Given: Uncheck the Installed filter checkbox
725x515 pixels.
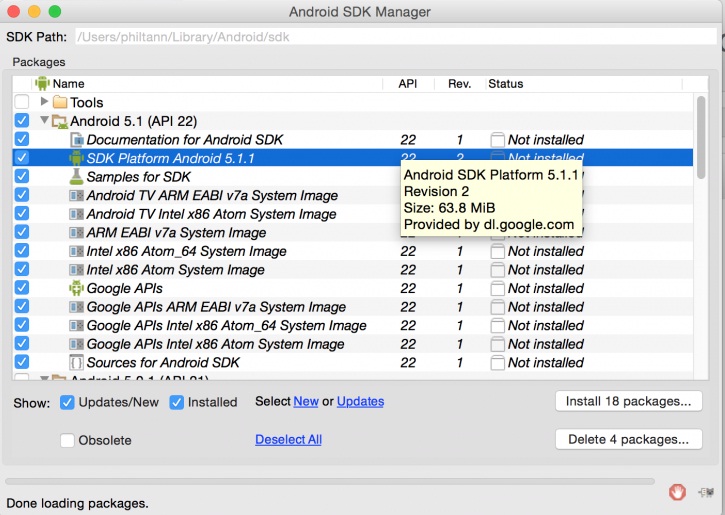Looking at the screenshot, I should (177, 402).
